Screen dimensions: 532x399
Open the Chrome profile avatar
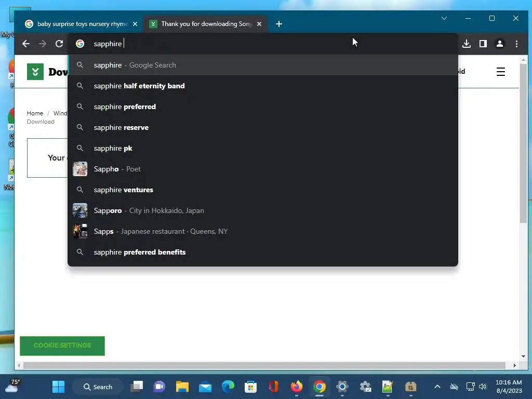click(x=500, y=44)
